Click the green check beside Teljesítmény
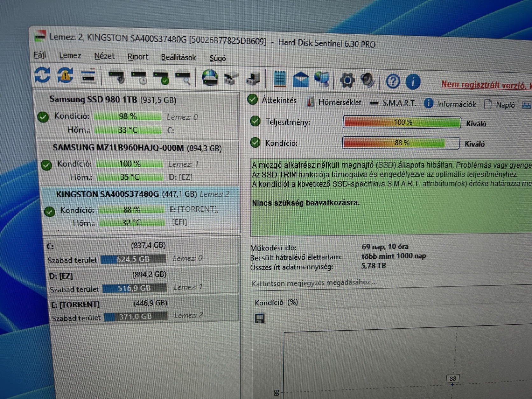 point(255,121)
